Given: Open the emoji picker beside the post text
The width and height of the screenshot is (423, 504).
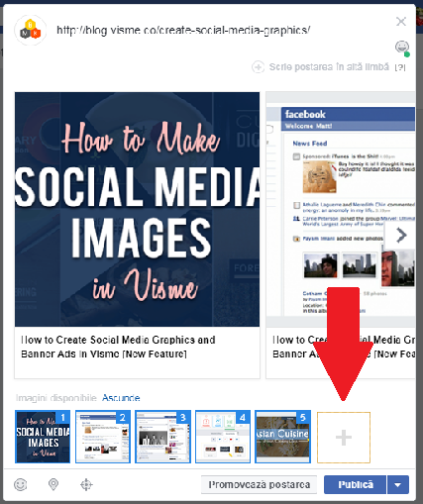Looking at the screenshot, I should pos(402,48).
